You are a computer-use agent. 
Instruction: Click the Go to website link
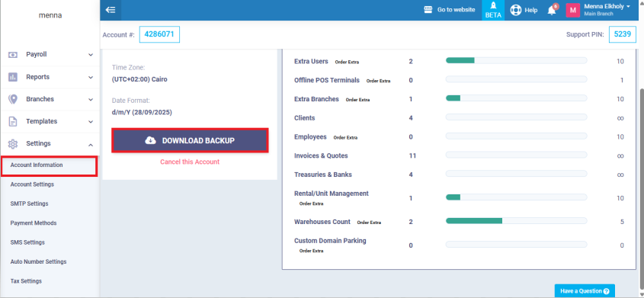(456, 10)
